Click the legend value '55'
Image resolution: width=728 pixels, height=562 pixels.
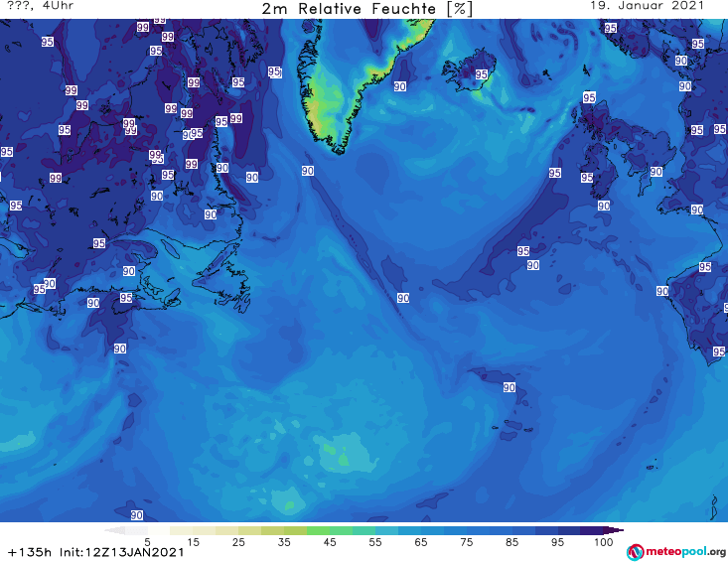375,542
